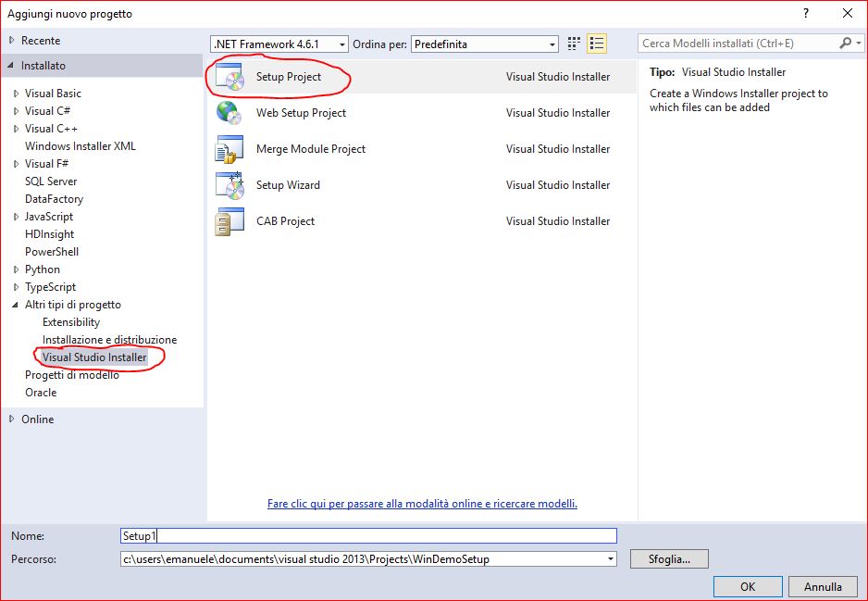Open the Ordina per sort dropdown
The height and width of the screenshot is (601, 868).
pos(484,44)
